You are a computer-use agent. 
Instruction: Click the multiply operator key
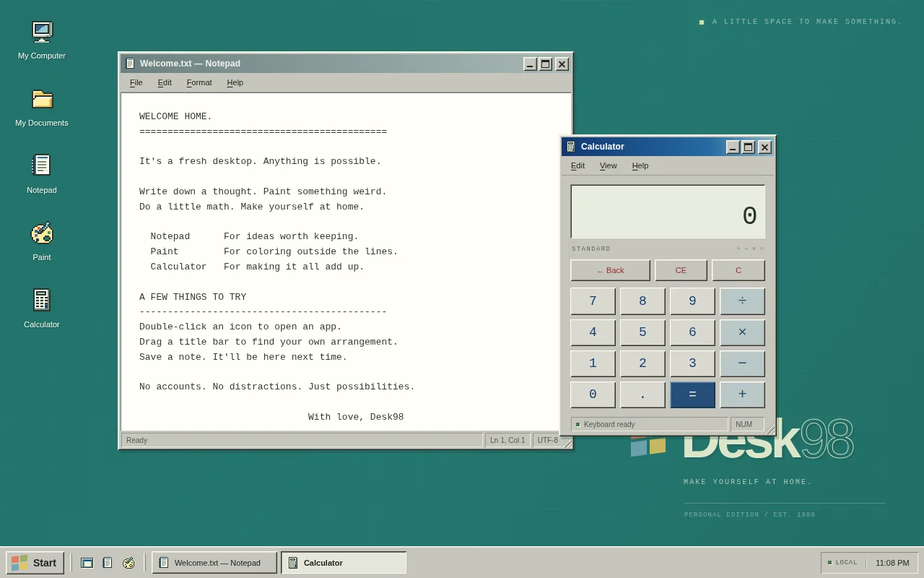(x=742, y=332)
